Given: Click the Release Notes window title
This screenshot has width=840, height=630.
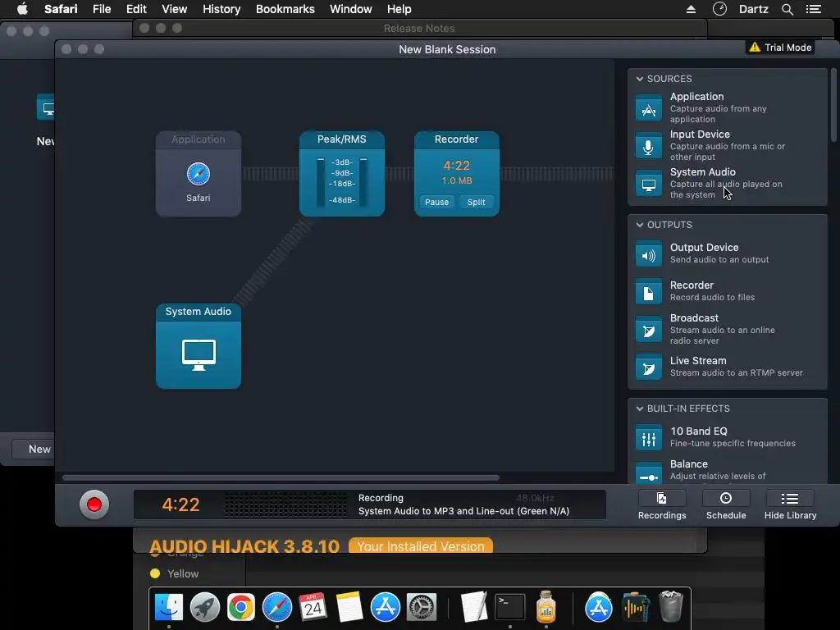Looking at the screenshot, I should 419,28.
